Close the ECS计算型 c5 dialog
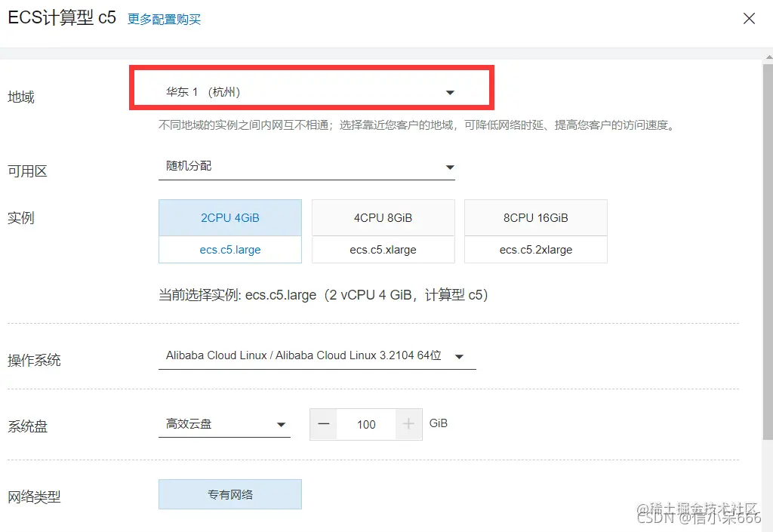 point(749,19)
